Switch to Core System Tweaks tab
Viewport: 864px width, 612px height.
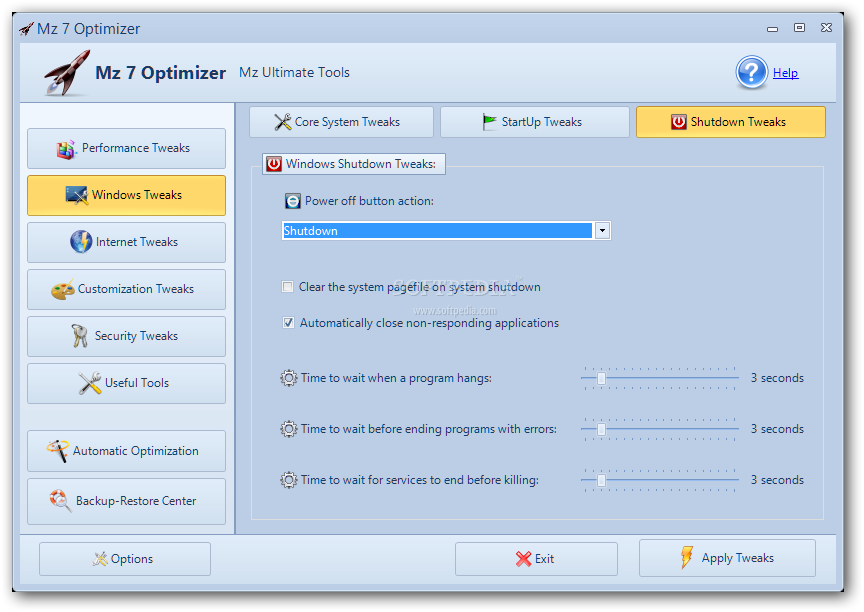(341, 122)
